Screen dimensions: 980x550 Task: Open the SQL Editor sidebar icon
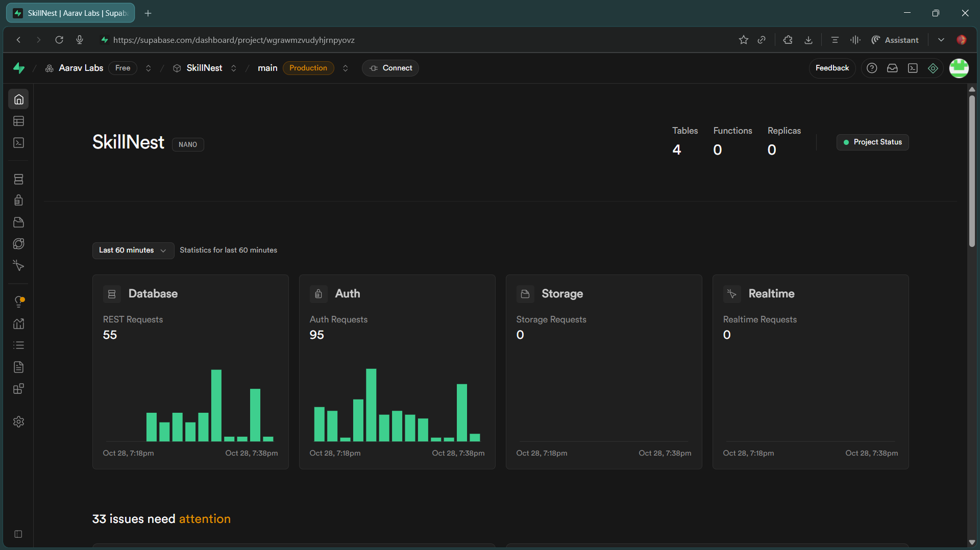click(19, 143)
